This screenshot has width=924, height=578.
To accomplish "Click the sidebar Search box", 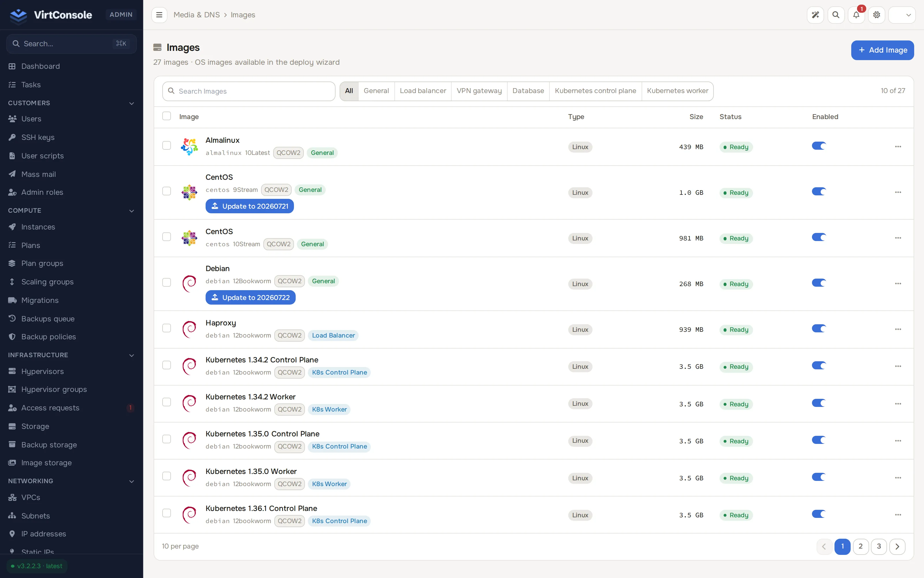I will click(x=71, y=44).
